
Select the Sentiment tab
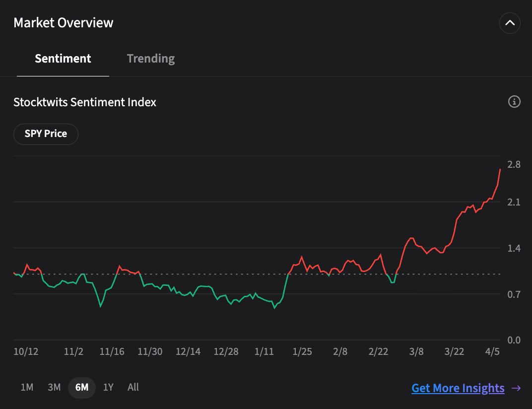[63, 59]
